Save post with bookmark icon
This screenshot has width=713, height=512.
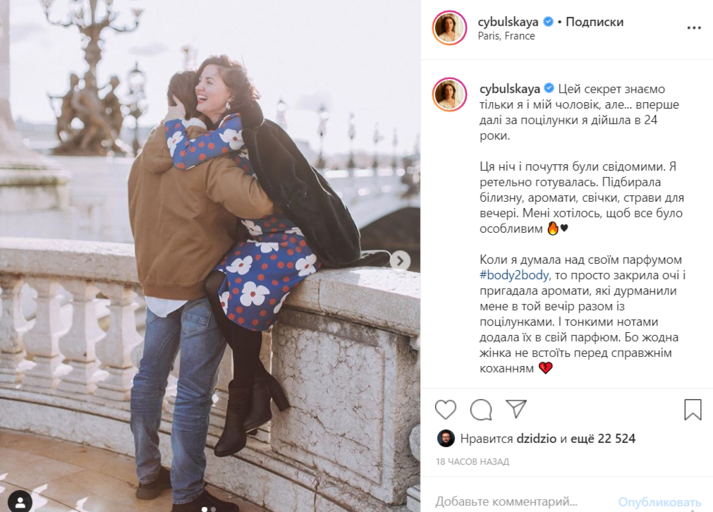click(x=693, y=409)
